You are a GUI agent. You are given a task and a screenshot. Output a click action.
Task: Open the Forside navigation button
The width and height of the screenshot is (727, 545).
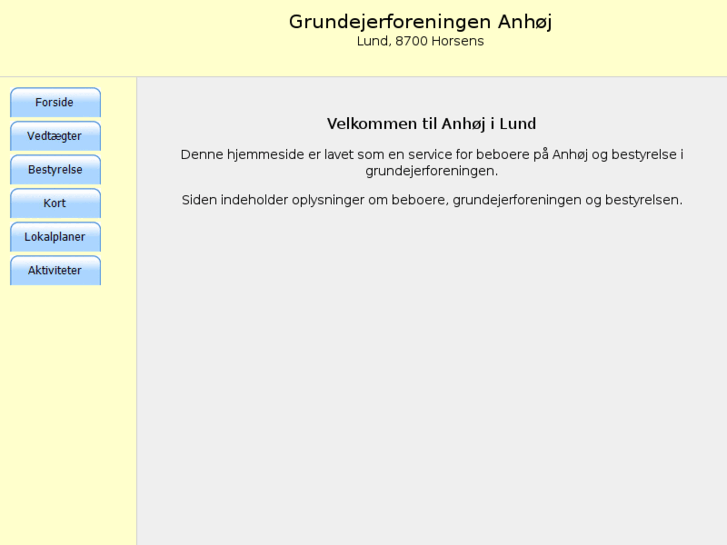pos(55,102)
